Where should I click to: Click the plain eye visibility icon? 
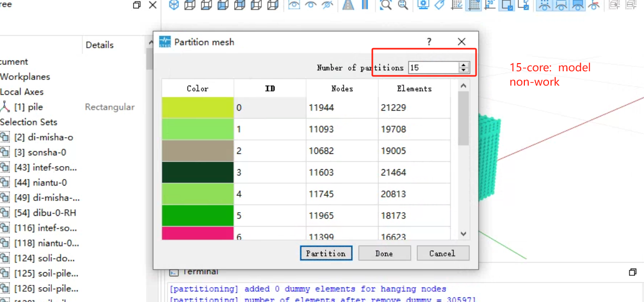[311, 5]
